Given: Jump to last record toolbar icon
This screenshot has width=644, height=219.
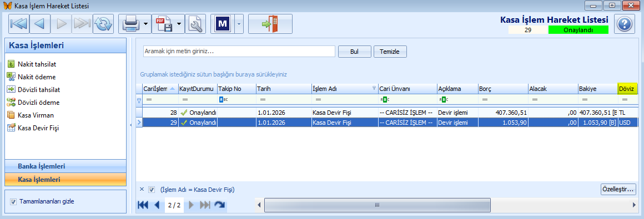Looking at the screenshot, I should click(x=82, y=24).
